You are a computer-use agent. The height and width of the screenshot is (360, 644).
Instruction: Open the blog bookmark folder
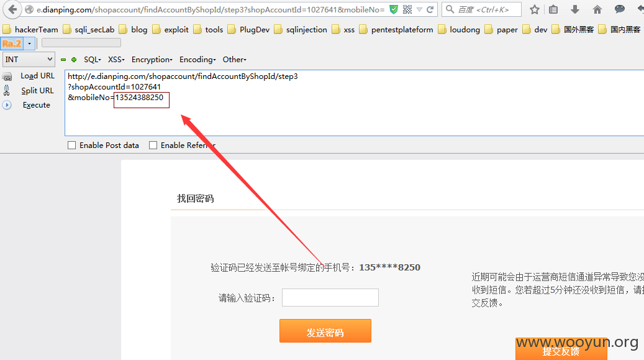pyautogui.click(x=133, y=30)
